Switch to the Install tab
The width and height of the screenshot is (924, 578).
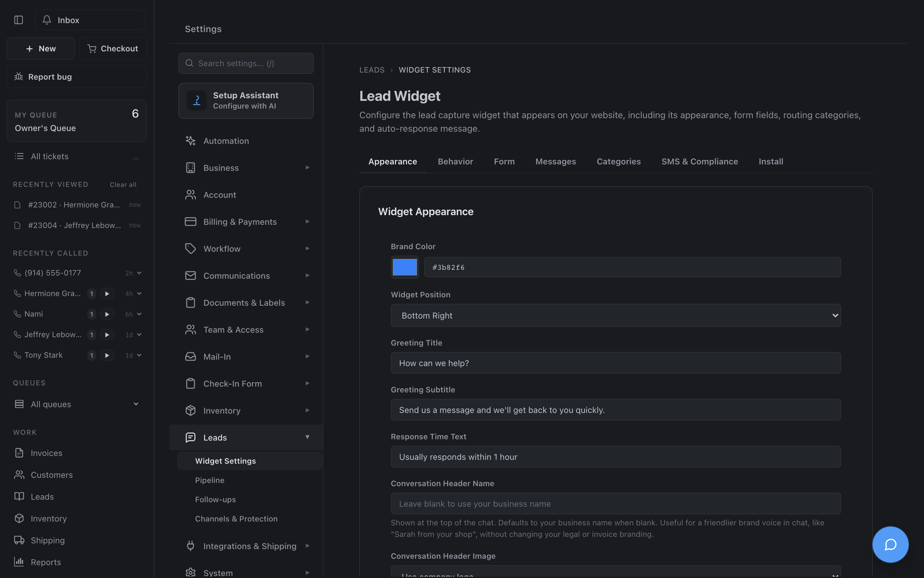[771, 161]
